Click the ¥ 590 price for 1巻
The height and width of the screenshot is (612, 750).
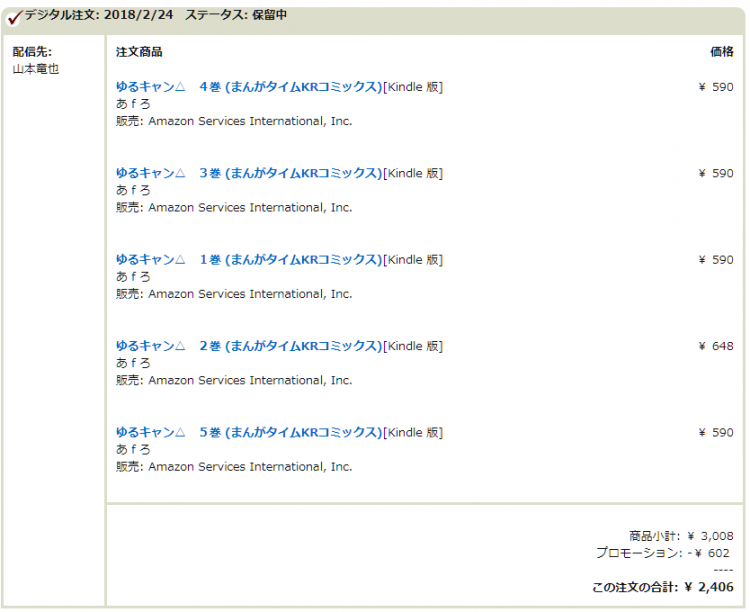[x=716, y=260]
